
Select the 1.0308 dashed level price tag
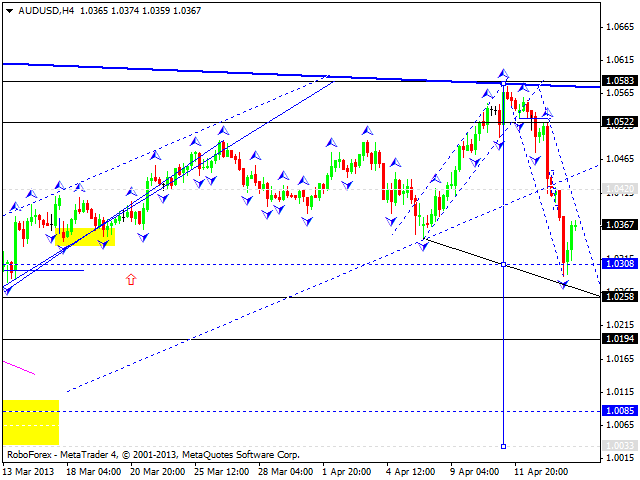[620, 265]
